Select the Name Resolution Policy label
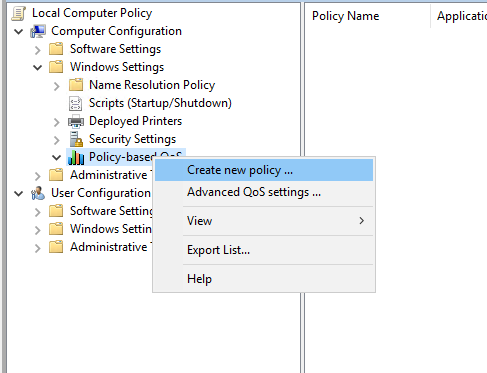 coord(152,85)
